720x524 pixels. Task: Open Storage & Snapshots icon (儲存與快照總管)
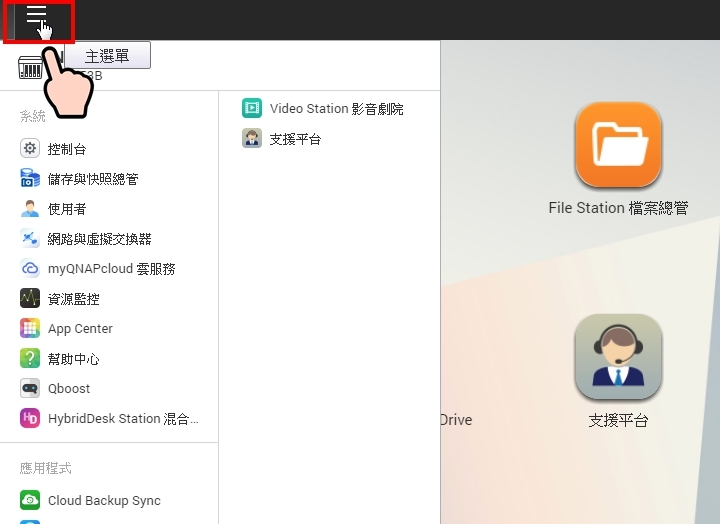pos(30,178)
